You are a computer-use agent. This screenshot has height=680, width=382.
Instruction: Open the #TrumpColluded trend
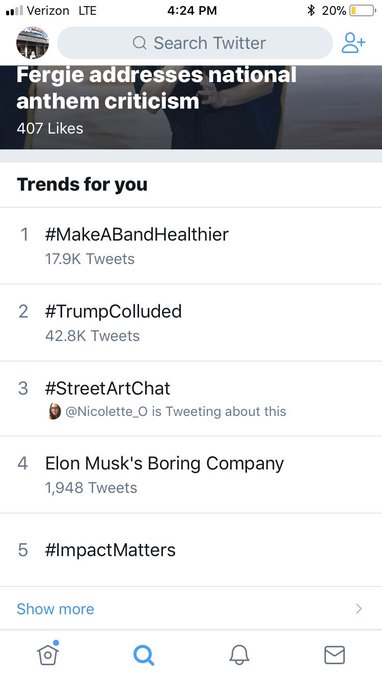pos(191,323)
